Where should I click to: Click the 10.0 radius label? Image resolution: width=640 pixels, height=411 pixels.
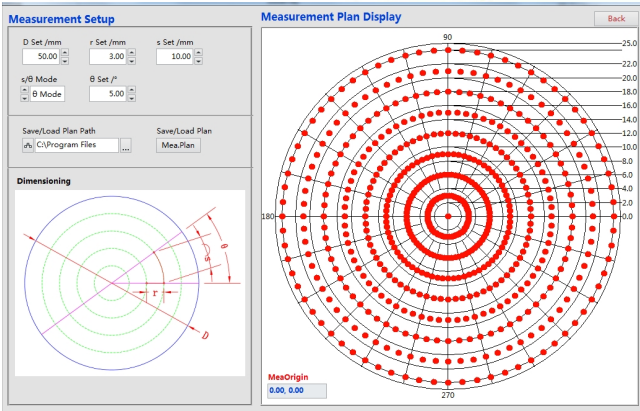[629, 147]
